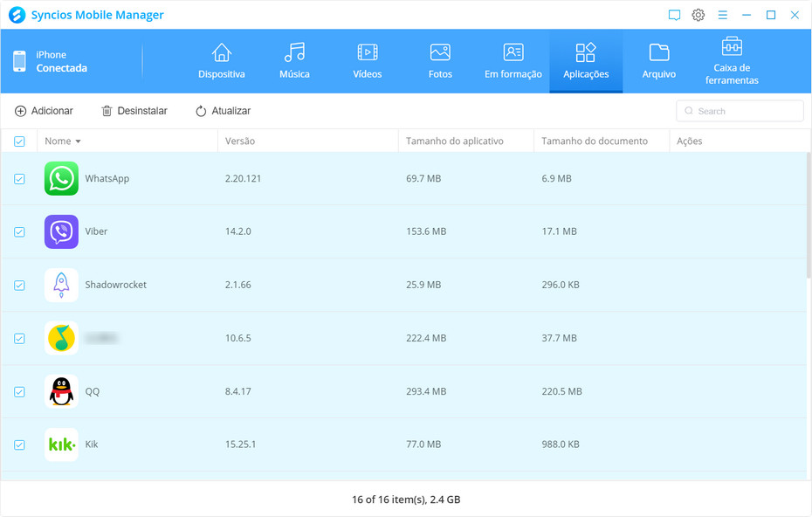Toggle the select-all checkbox in header
812x517 pixels.
tap(19, 141)
